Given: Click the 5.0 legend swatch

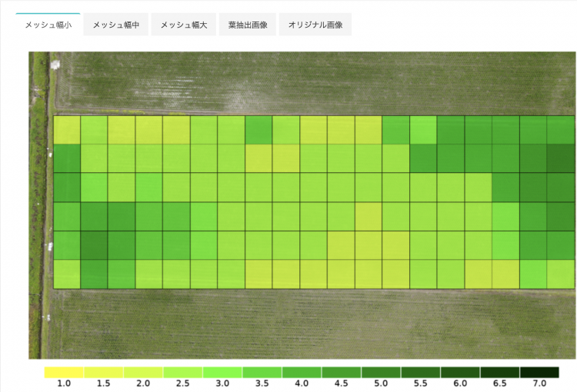Looking at the screenshot, I should pyautogui.click(x=382, y=372).
